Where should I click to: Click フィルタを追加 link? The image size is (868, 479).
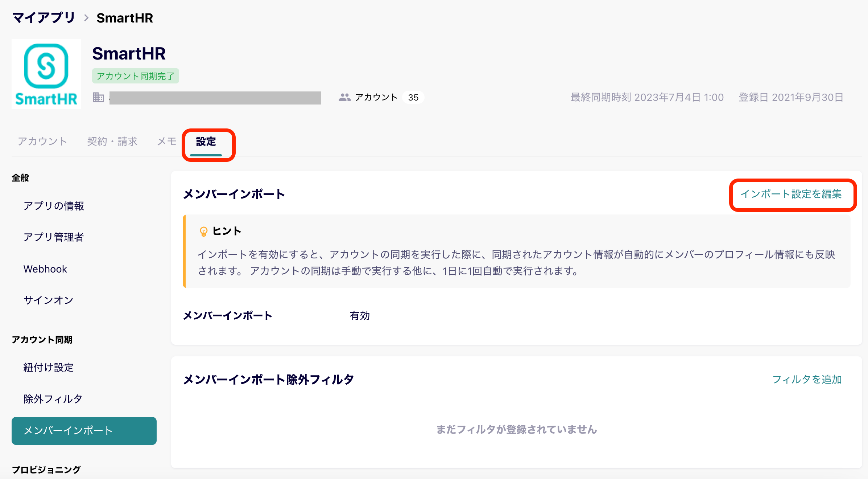coord(807,379)
